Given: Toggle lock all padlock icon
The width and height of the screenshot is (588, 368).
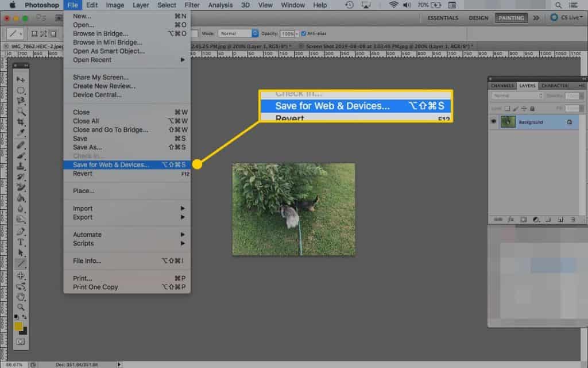Looking at the screenshot, I should [532, 109].
